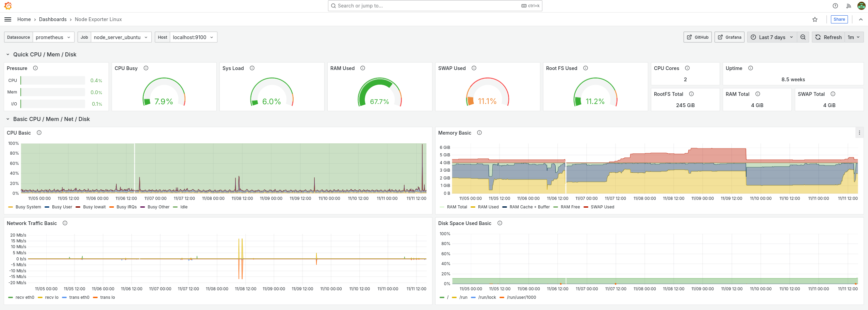This screenshot has width=868, height=310.
Task: Collapse the top bar with chevron-up icon
Action: [861, 19]
